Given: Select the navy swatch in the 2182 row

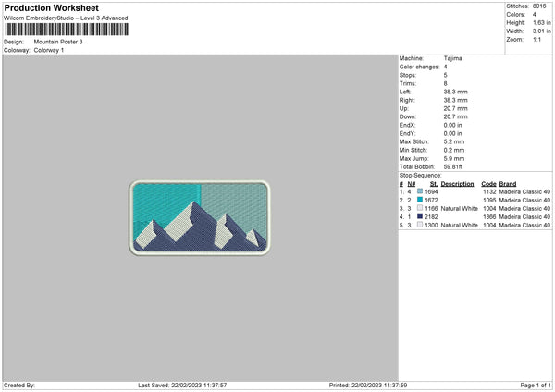Looking at the screenshot, I should click(x=420, y=216).
